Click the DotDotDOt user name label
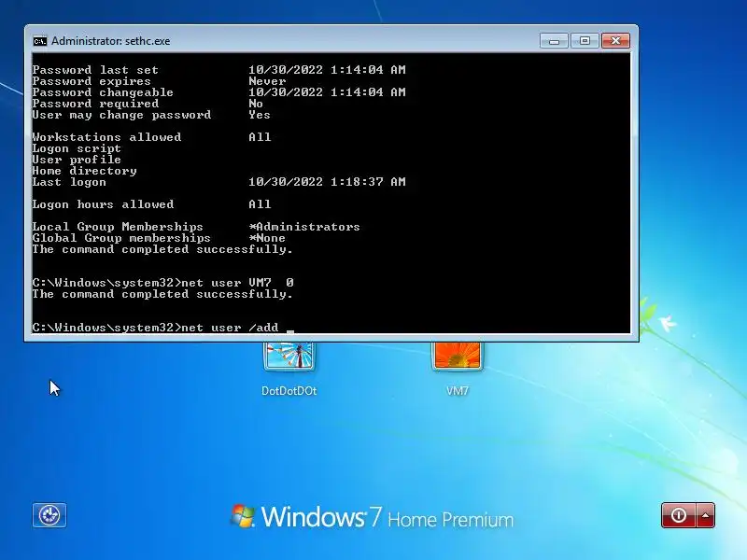This screenshot has height=560, width=747. pos(289,391)
